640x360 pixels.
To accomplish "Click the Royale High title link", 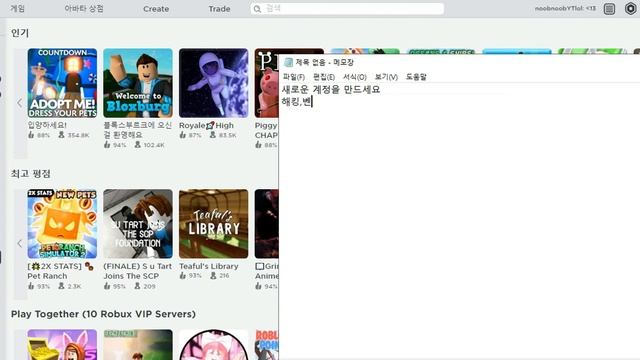I will (206, 125).
